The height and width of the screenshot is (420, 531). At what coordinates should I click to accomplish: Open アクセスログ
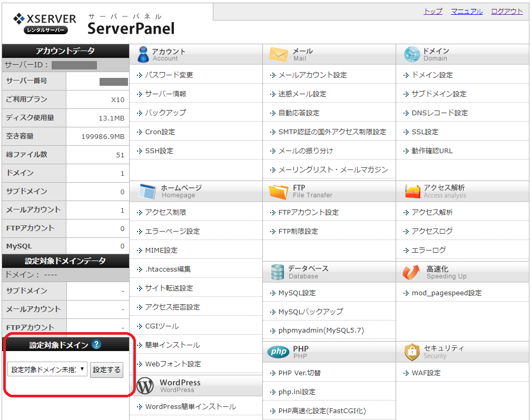pos(432,231)
